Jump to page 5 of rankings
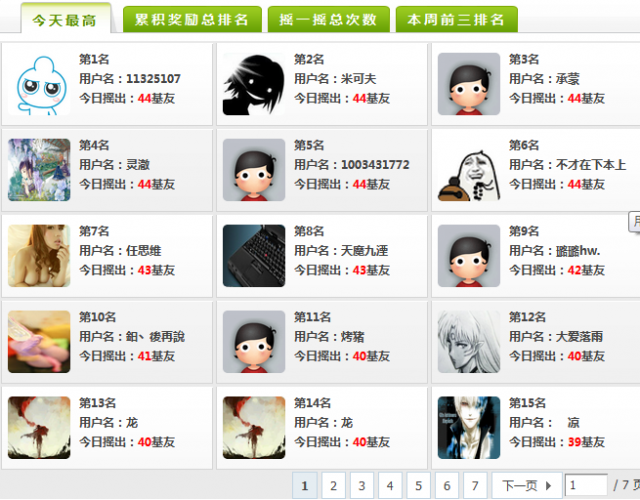 [x=418, y=486]
